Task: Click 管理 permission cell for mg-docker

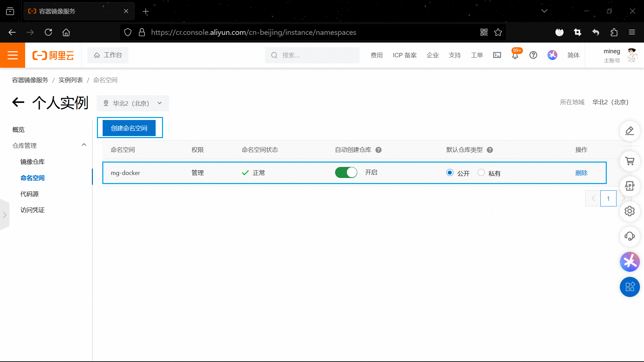Action: (198, 173)
